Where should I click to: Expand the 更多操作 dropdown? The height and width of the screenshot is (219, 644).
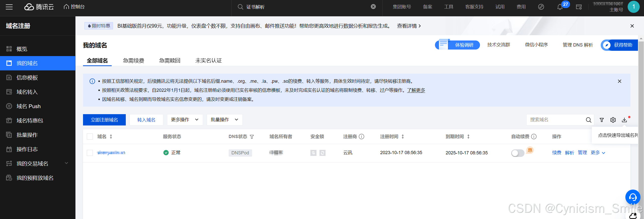[x=185, y=120]
